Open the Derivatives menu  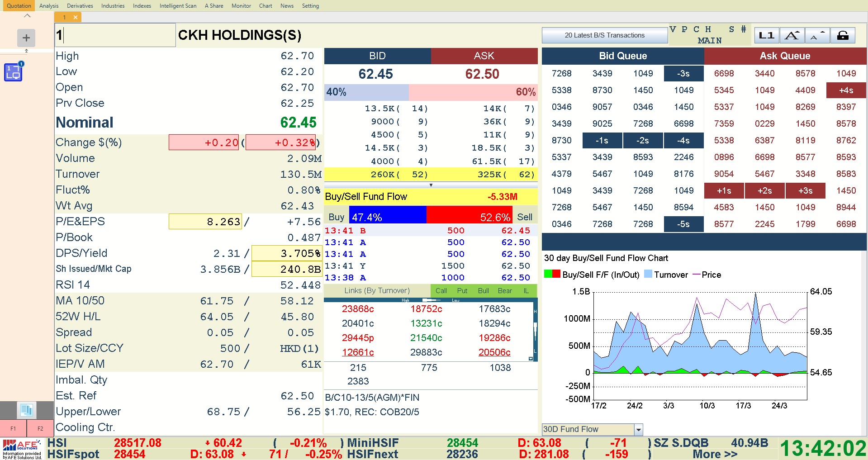(80, 6)
